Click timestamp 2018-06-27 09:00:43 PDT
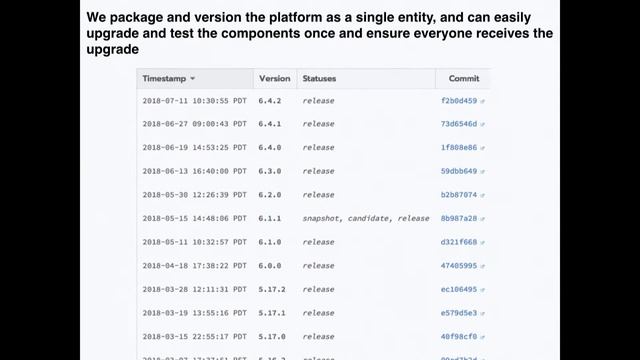Viewport: 640px width, 360px height. 195,124
